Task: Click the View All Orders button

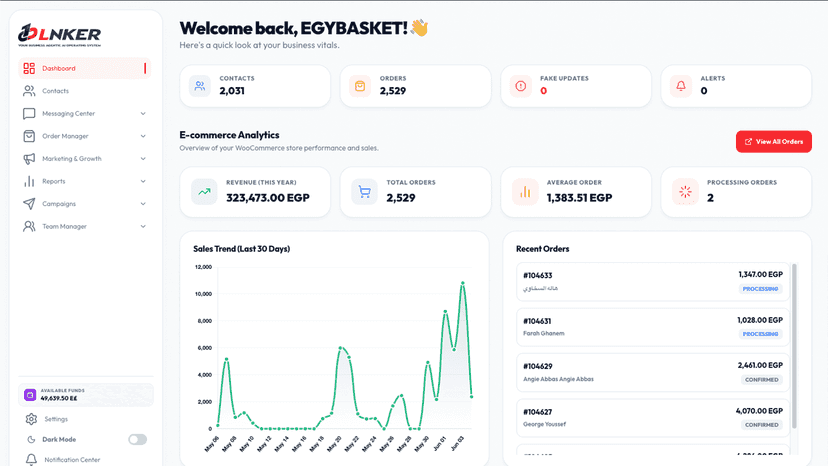Action: pyautogui.click(x=774, y=142)
